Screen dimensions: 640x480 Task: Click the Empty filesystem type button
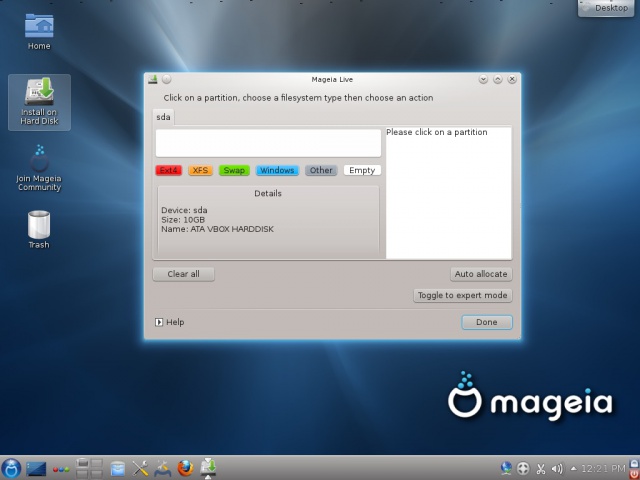click(x=362, y=170)
